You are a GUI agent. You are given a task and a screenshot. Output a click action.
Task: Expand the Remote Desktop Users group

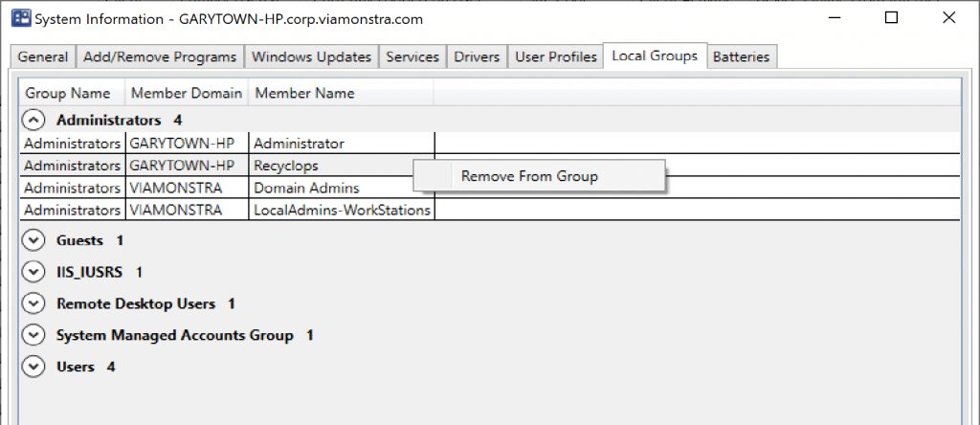coord(33,303)
